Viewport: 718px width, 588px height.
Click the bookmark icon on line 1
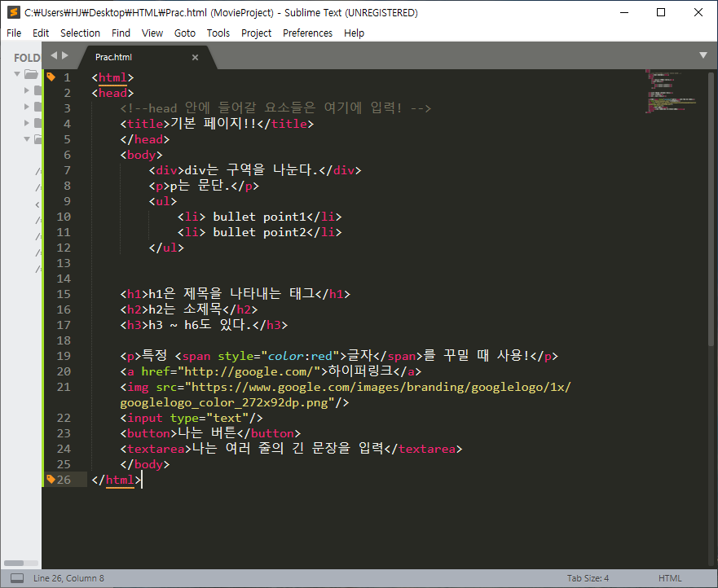(x=51, y=77)
